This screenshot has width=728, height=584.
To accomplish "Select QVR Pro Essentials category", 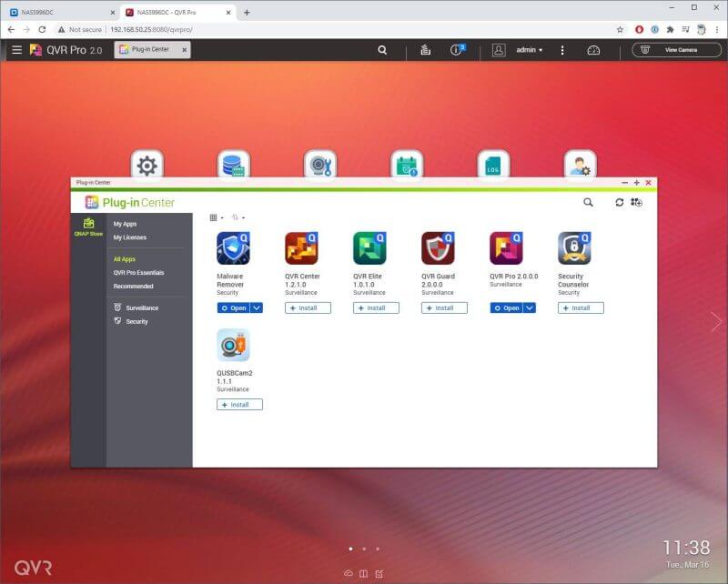I will pos(139,273).
